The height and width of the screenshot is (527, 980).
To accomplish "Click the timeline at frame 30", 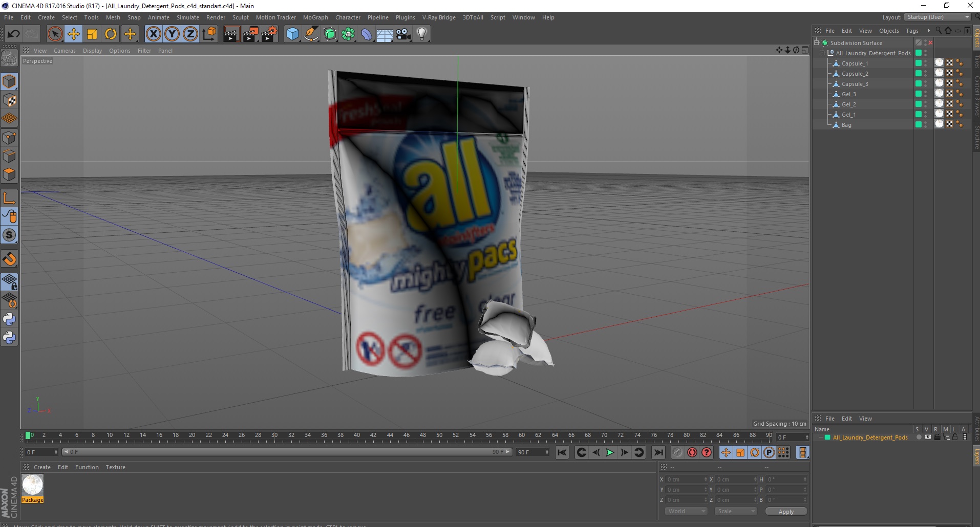I will [x=274, y=436].
